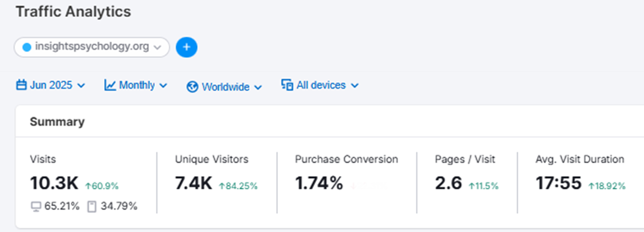This screenshot has width=644, height=232.
Task: Click the mobile phone icon under Visits
Action: coord(92,207)
